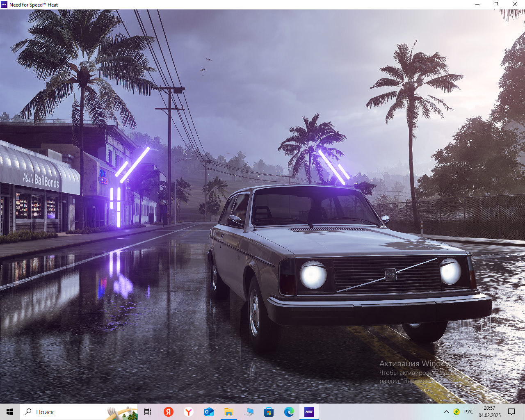
Task: Click the yellow-green system tray icon
Action: click(457, 412)
